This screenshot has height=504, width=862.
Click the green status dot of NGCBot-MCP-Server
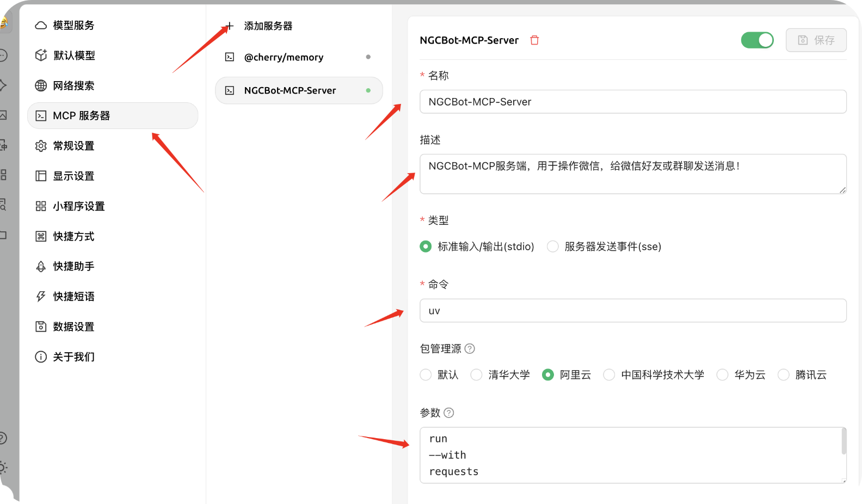368,90
